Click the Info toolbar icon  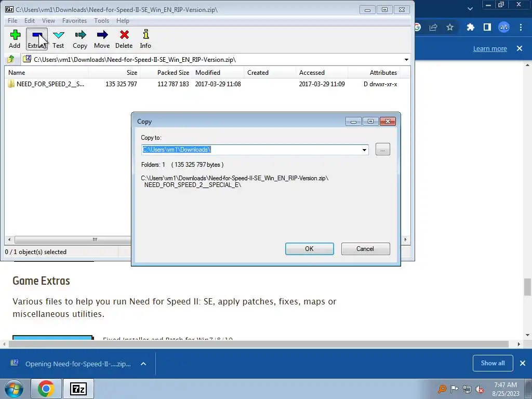click(145, 39)
